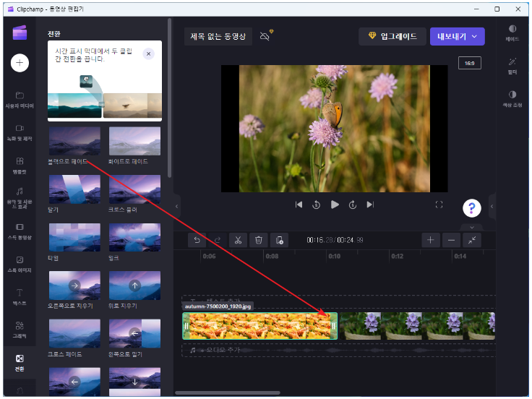Zoom in on the timeline

pyautogui.click(x=431, y=240)
